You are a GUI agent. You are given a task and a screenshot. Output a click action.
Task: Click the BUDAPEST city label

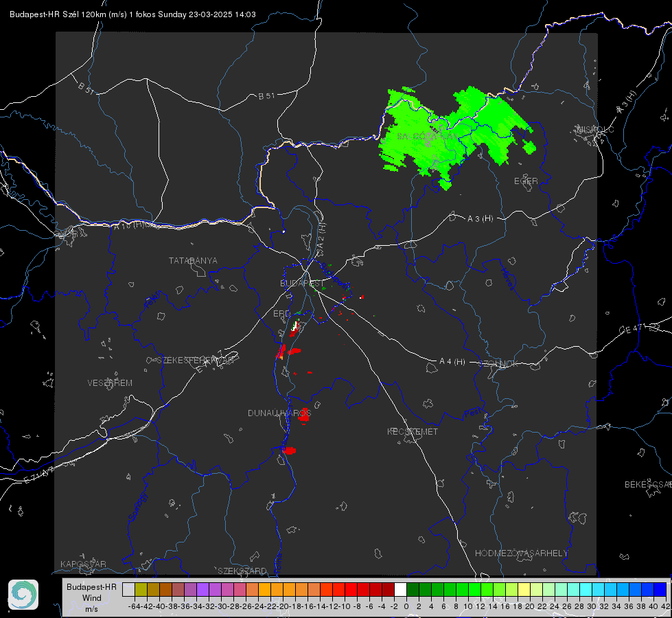point(302,283)
